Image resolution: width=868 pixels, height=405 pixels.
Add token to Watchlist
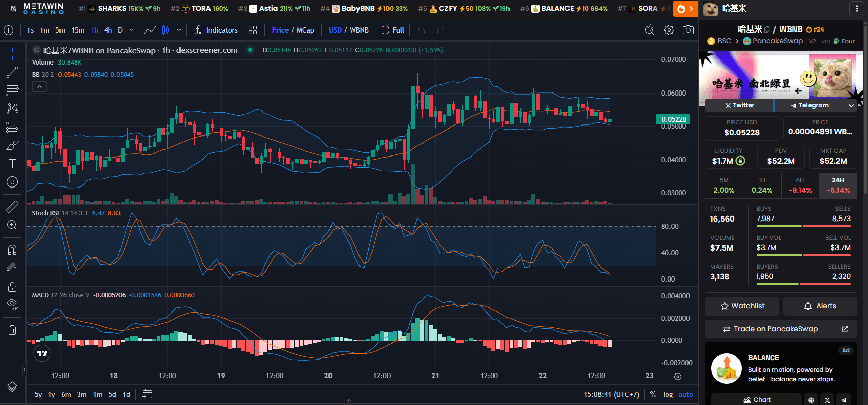tap(742, 306)
